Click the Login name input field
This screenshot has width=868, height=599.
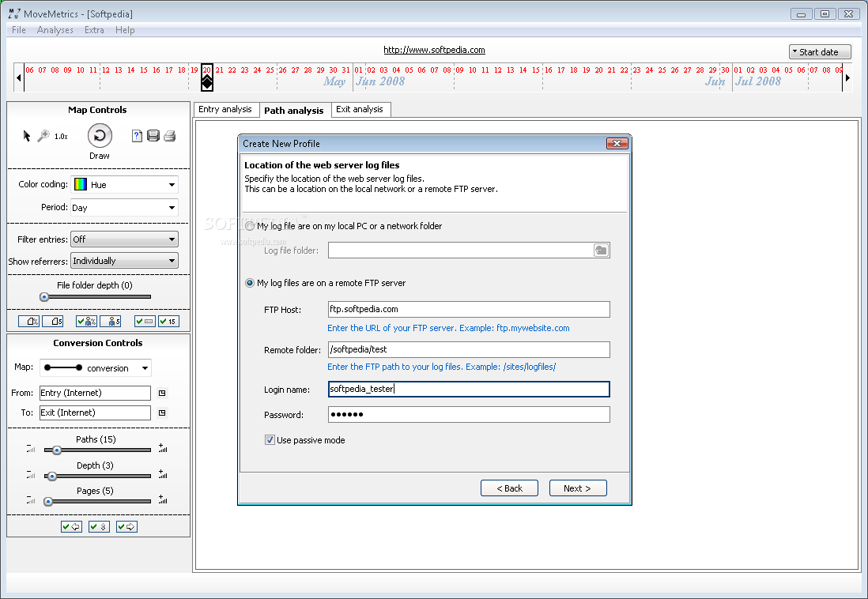[469, 389]
